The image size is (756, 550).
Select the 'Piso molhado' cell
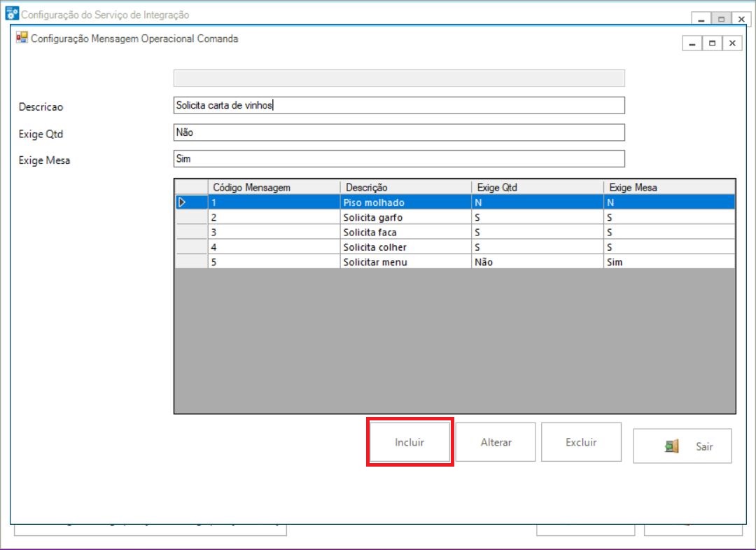[405, 202]
